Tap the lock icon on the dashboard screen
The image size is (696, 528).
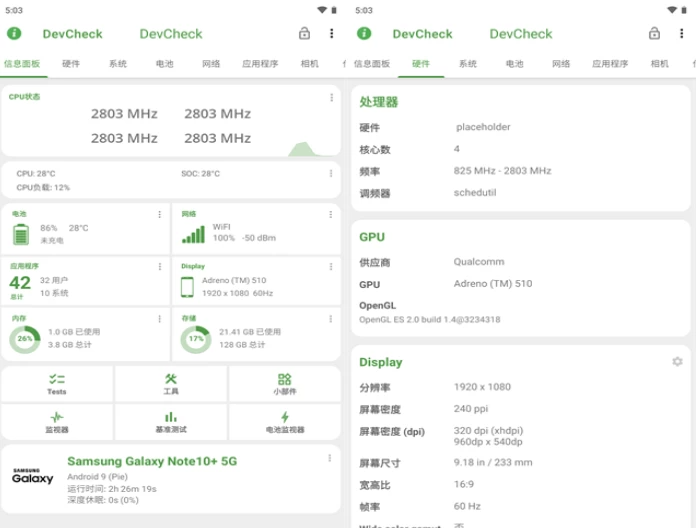point(304,34)
